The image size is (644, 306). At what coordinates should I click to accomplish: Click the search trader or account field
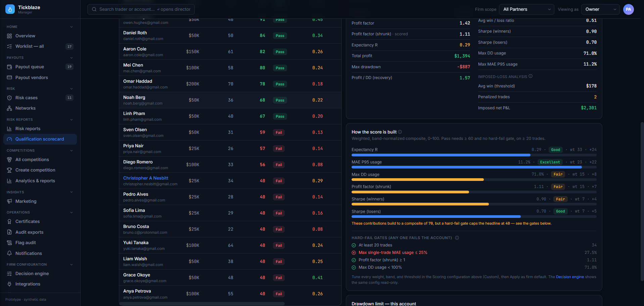(x=141, y=9)
